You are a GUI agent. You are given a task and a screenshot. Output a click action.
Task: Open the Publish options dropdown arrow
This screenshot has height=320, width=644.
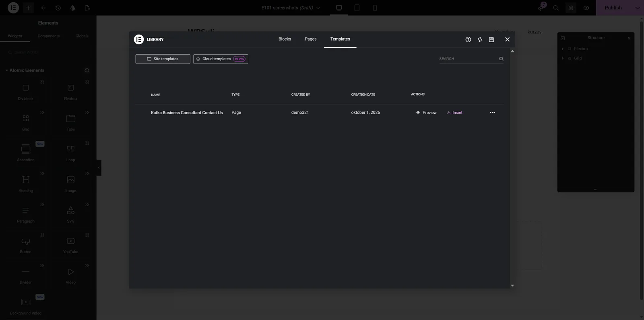(637, 8)
